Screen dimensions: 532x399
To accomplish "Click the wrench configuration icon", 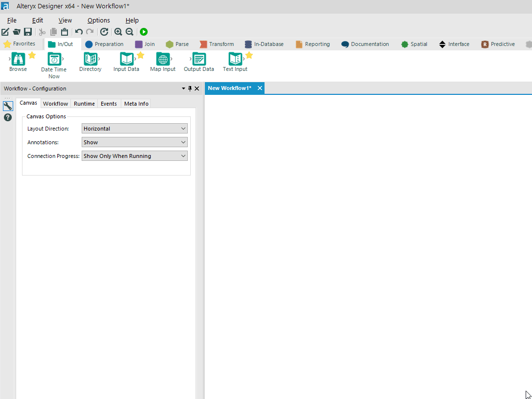I will point(8,106).
